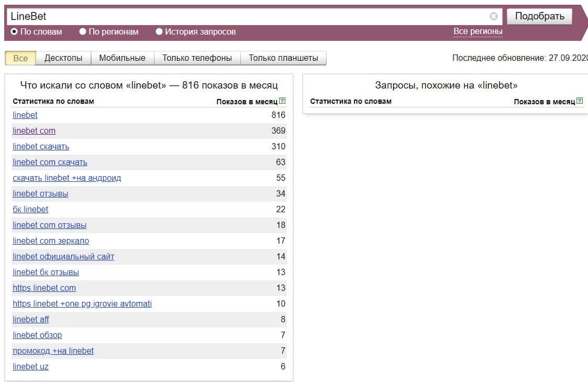Click the value 816 in linebet row

click(x=278, y=115)
